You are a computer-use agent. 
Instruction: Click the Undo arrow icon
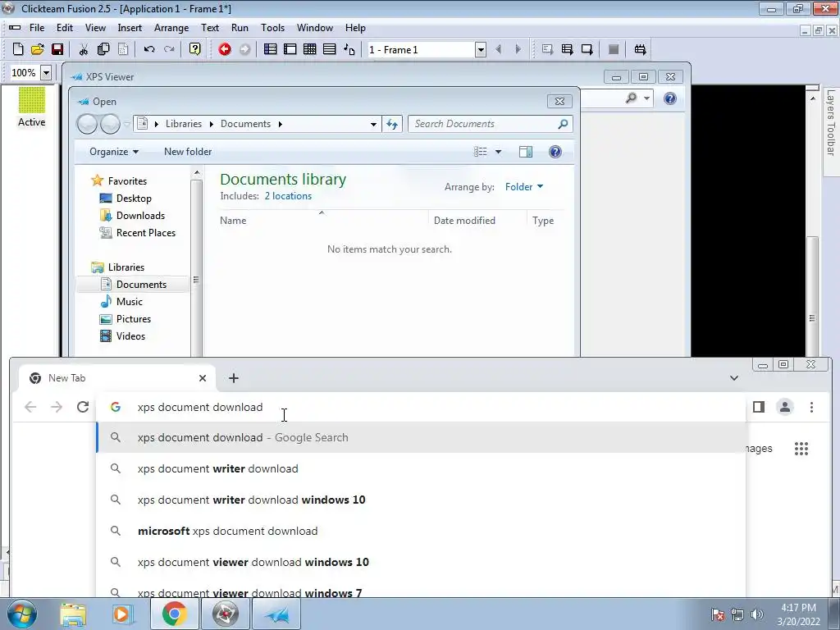coord(149,49)
